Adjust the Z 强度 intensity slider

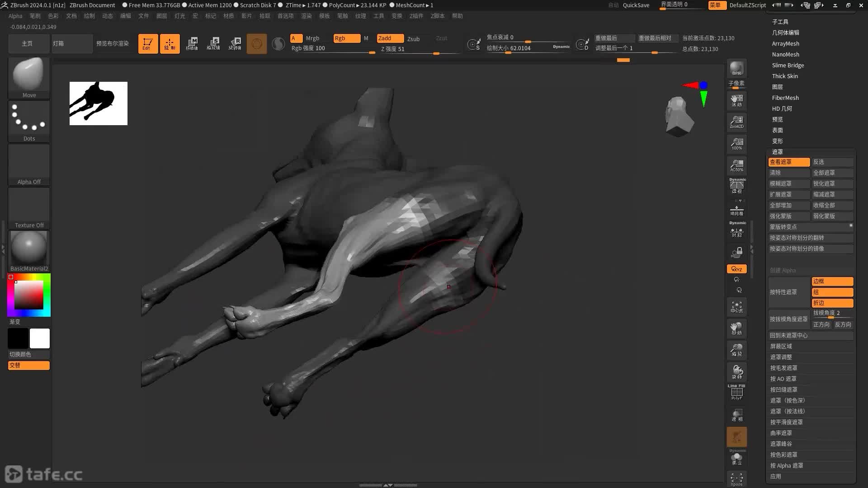[420, 49]
